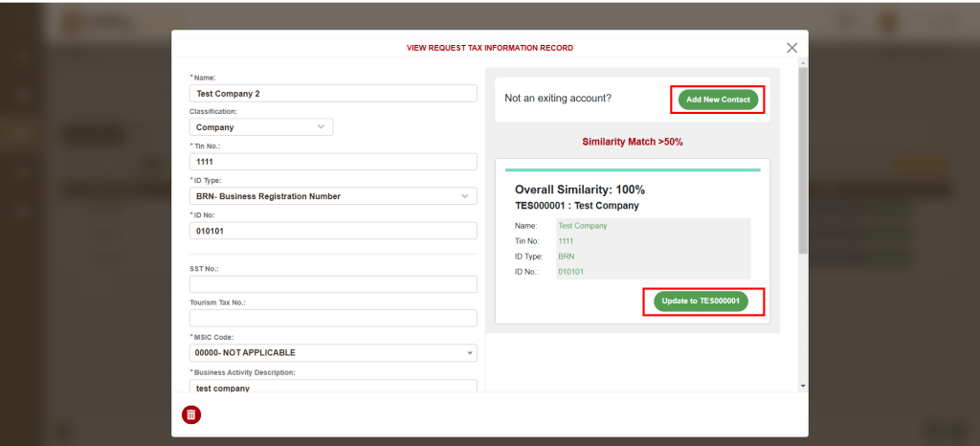Select the ID No input field on the form
Image resolution: width=980 pixels, height=446 pixels.
[x=333, y=231]
